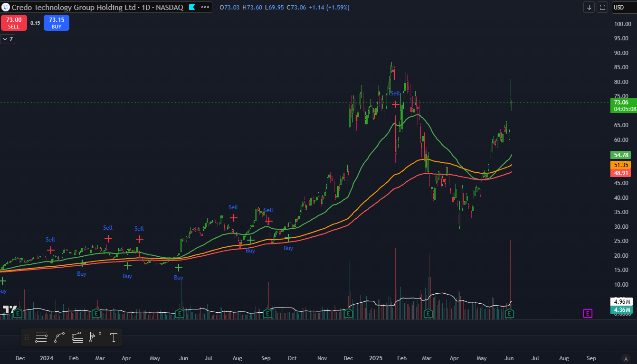
Task: Open the USD currency dropdown
Action: 624,7
